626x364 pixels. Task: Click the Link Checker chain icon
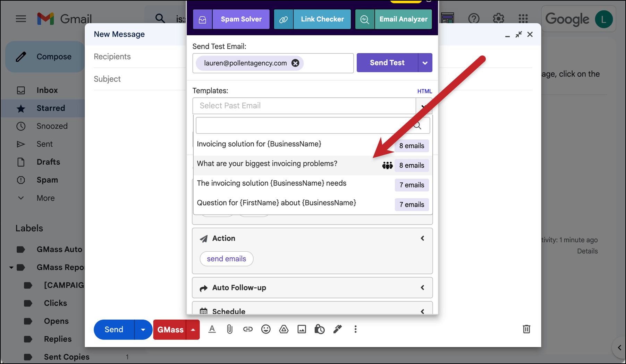click(x=284, y=19)
